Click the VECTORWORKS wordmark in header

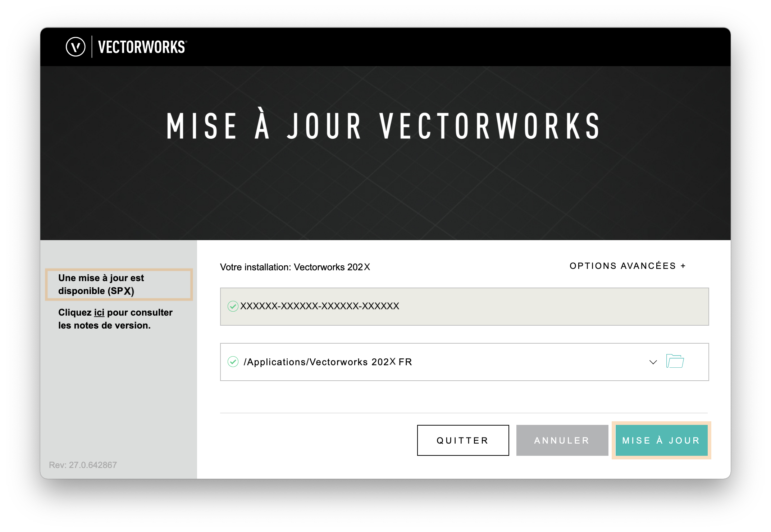142,47
